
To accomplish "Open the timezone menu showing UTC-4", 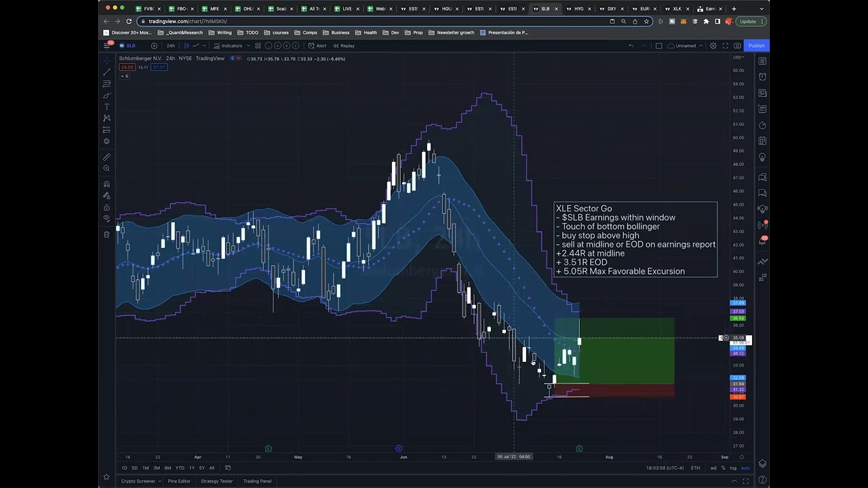I will click(x=665, y=468).
